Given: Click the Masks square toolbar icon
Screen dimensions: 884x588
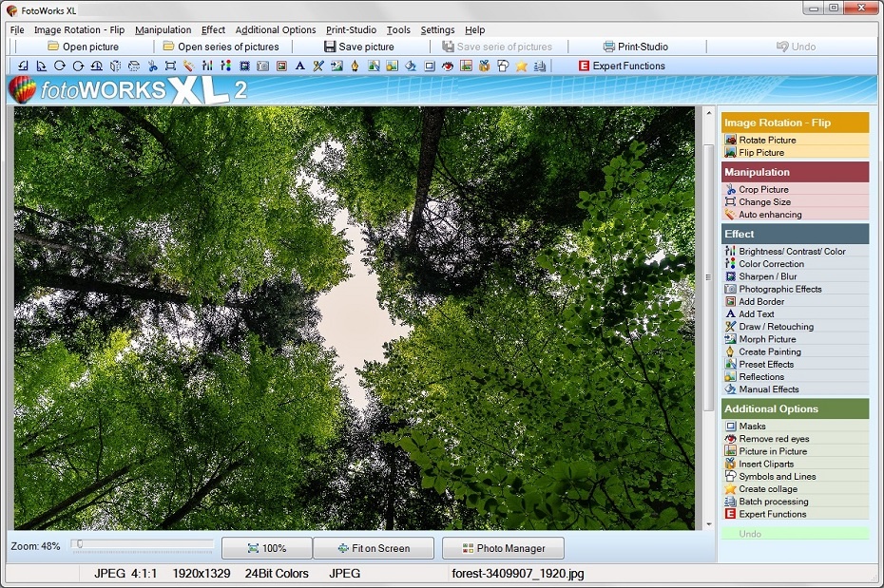Looking at the screenshot, I should (429, 66).
